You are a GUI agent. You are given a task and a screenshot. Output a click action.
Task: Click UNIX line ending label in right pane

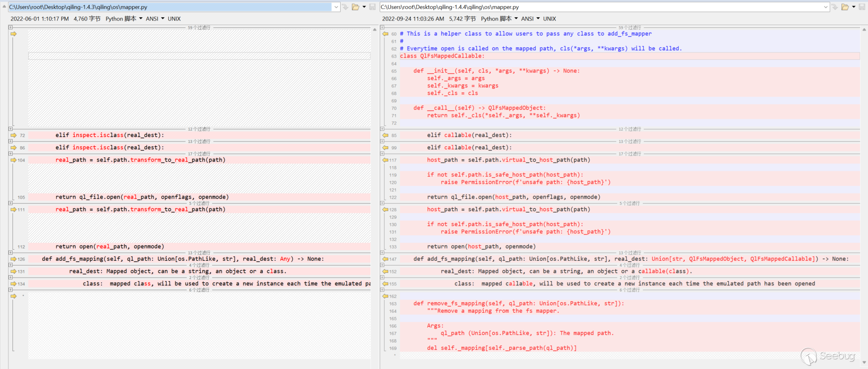[x=550, y=19]
